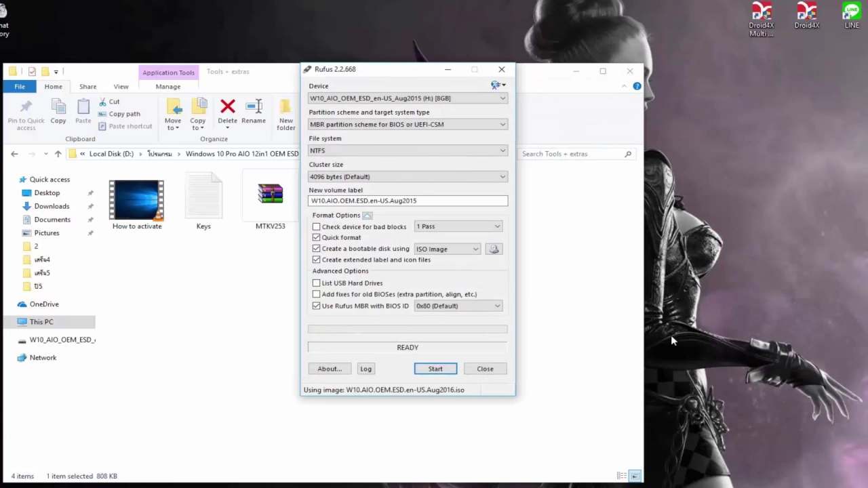Open the ISO Image type dropdown

(447, 249)
